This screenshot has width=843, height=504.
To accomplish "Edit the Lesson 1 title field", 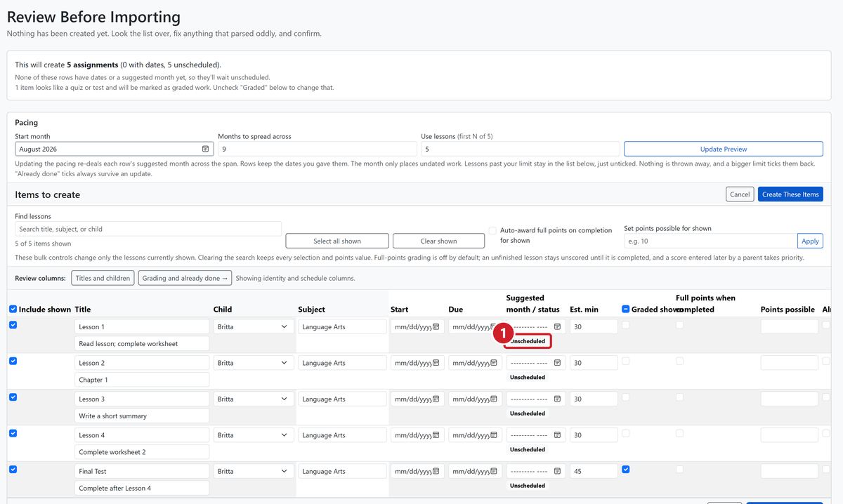I will (x=142, y=326).
